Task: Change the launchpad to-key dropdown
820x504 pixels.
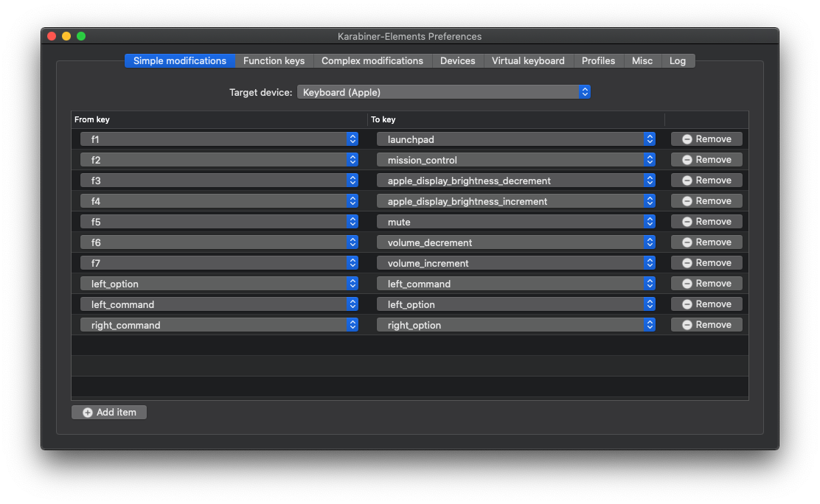Action: click(x=516, y=139)
